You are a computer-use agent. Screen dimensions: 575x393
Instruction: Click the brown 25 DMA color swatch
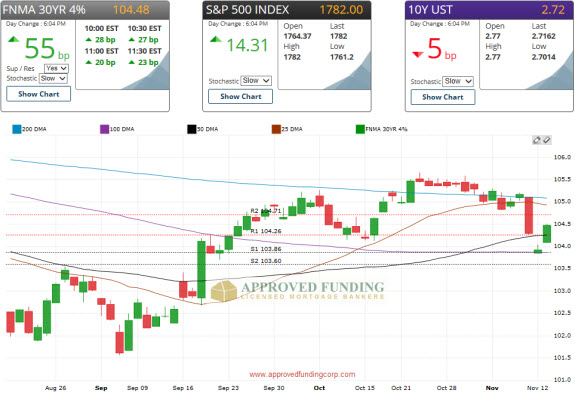[x=276, y=129]
